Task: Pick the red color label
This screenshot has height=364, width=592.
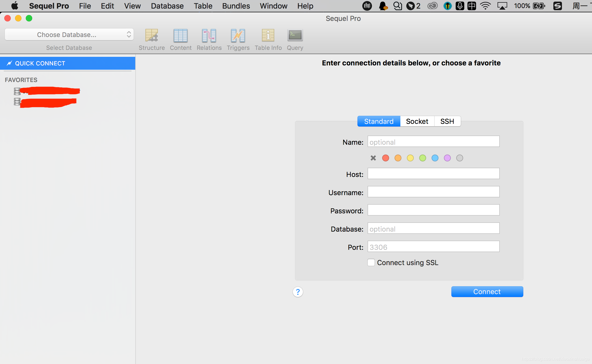Action: [385, 158]
